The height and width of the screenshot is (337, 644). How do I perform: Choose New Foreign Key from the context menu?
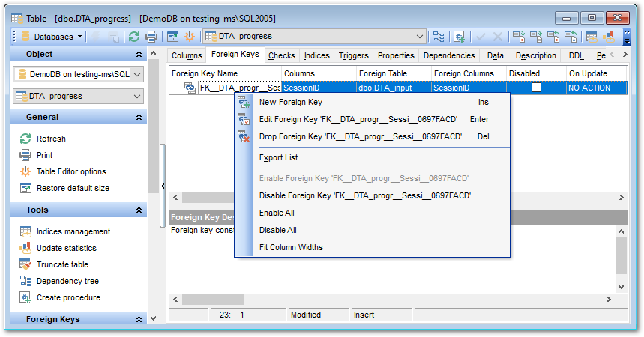pos(290,102)
